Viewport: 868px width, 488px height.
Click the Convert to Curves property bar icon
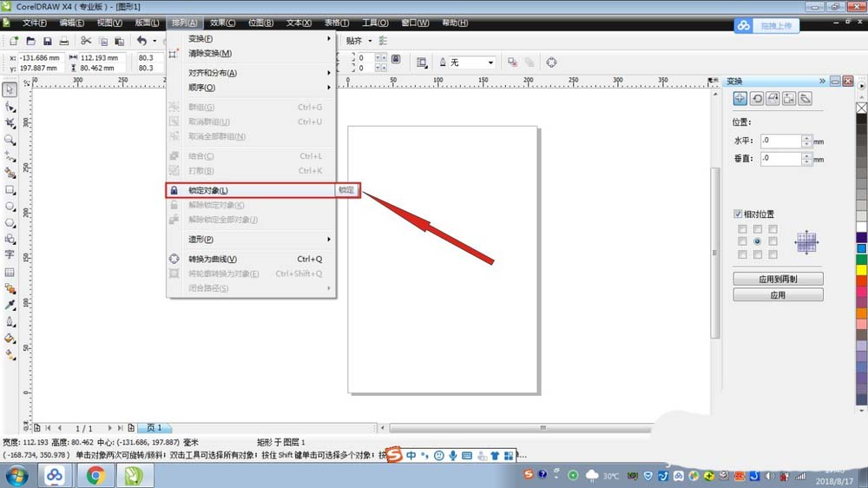tap(551, 63)
